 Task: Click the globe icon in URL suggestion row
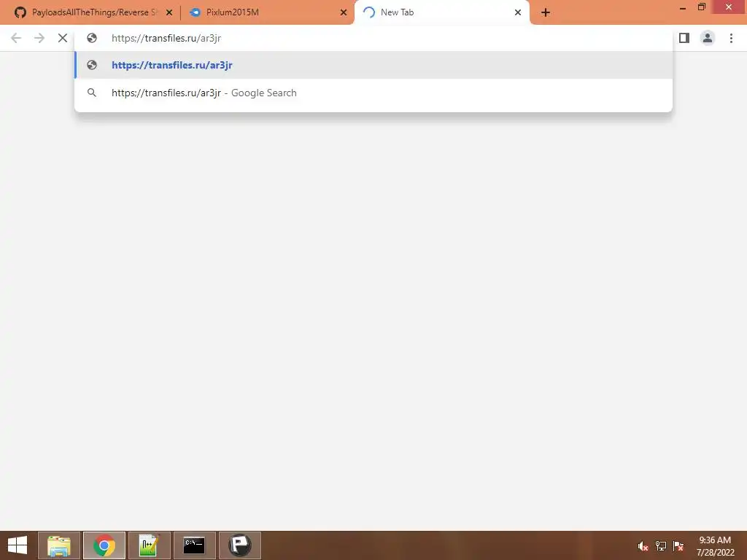(x=92, y=65)
